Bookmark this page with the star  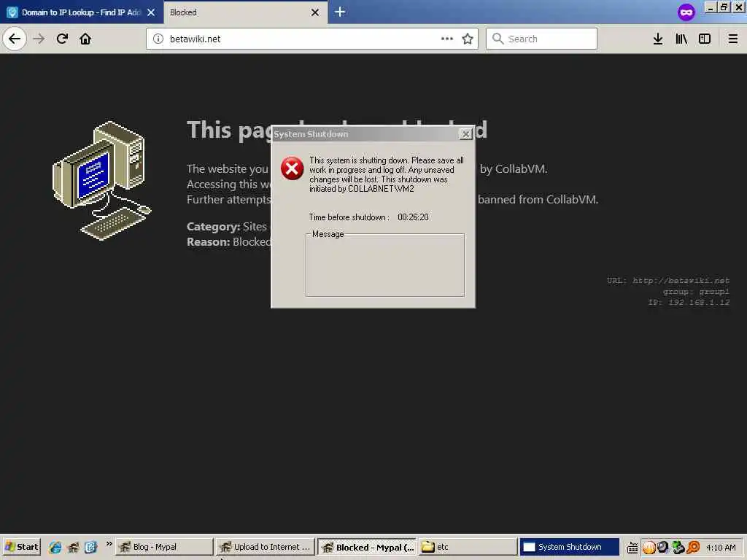468,39
